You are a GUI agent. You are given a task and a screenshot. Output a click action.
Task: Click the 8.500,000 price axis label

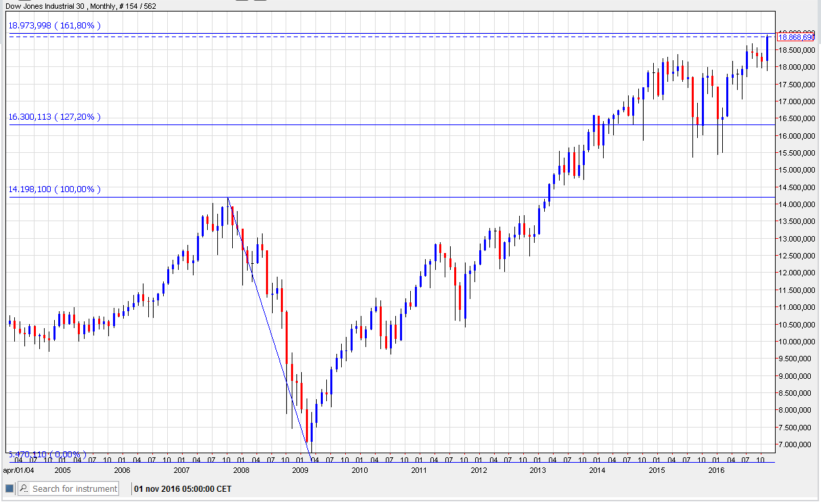pos(796,393)
